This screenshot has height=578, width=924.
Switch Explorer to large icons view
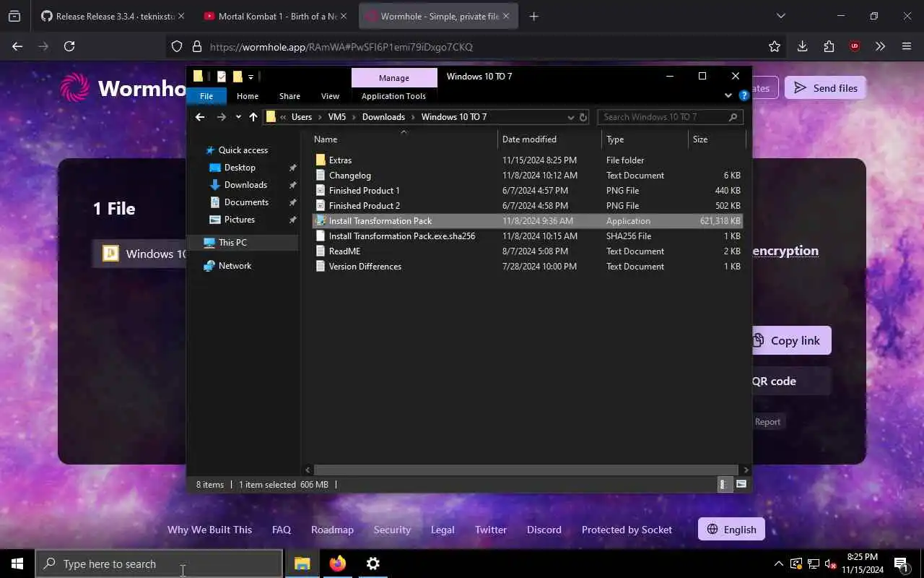point(741,485)
